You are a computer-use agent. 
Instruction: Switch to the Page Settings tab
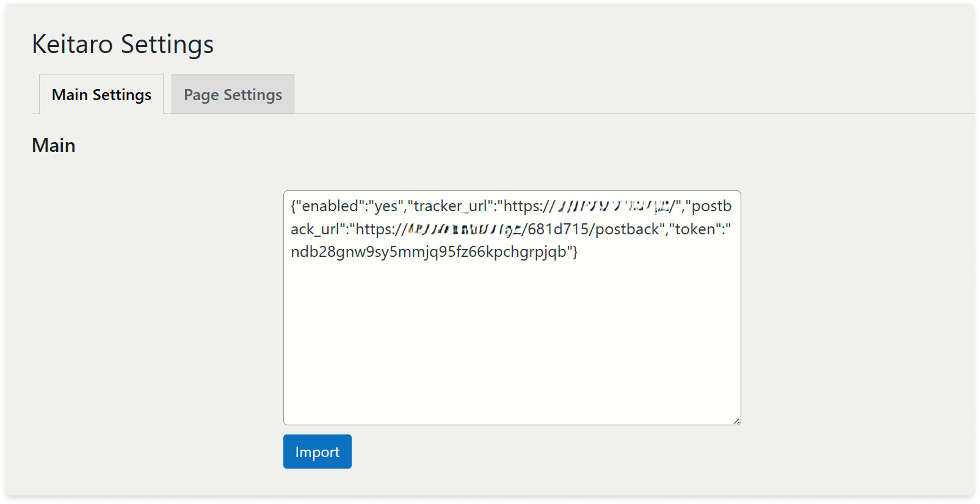coord(233,95)
